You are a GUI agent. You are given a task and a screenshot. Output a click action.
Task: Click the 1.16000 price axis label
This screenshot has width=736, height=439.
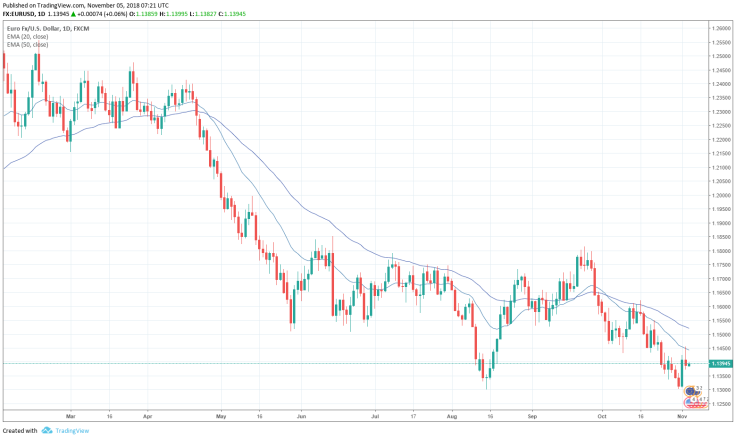[721, 307]
